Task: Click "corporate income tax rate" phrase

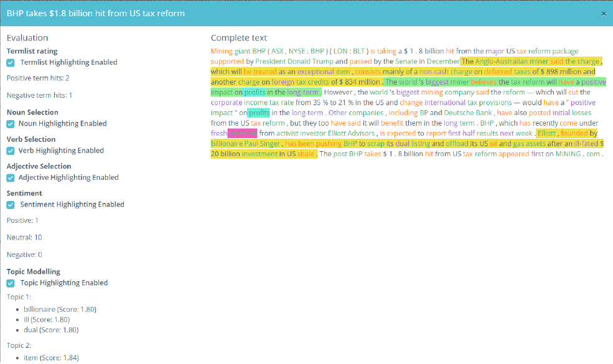Action: (252, 103)
